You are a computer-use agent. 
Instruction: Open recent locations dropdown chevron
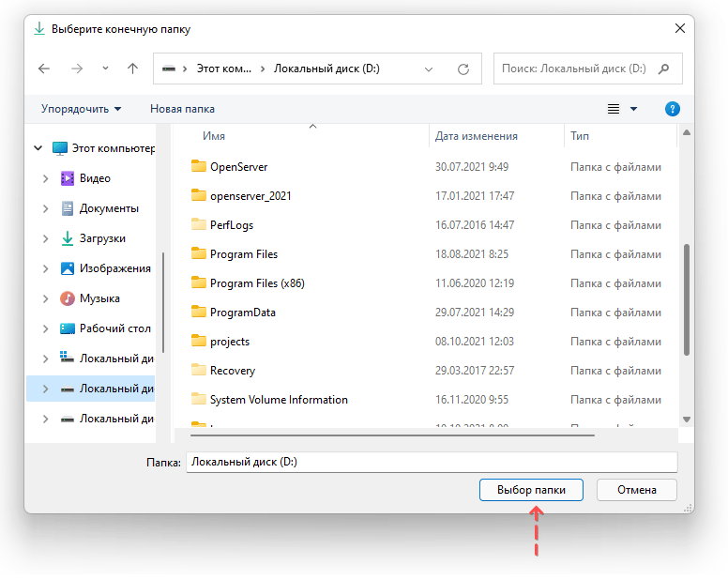tap(105, 69)
